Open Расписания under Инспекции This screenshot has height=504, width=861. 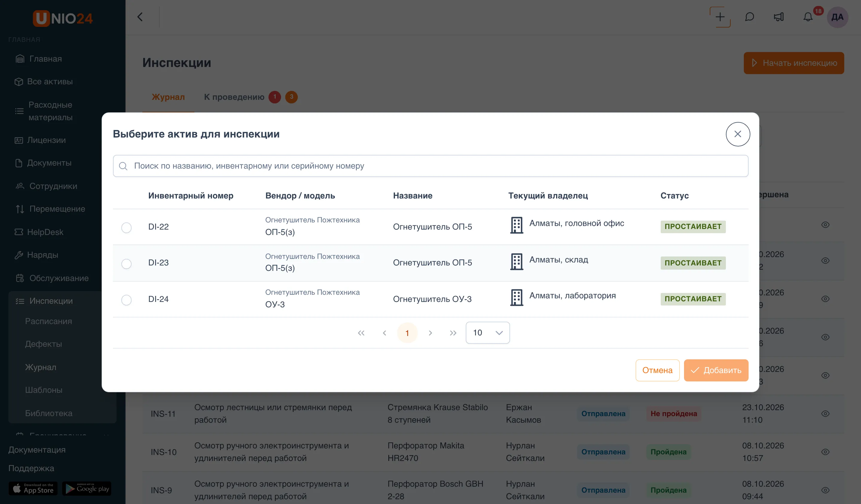(x=48, y=321)
